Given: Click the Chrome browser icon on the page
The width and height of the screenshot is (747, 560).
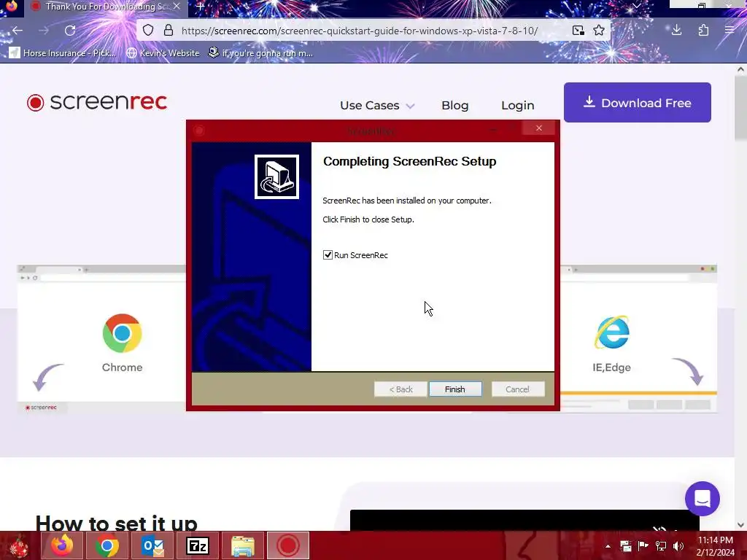Looking at the screenshot, I should point(122,333).
